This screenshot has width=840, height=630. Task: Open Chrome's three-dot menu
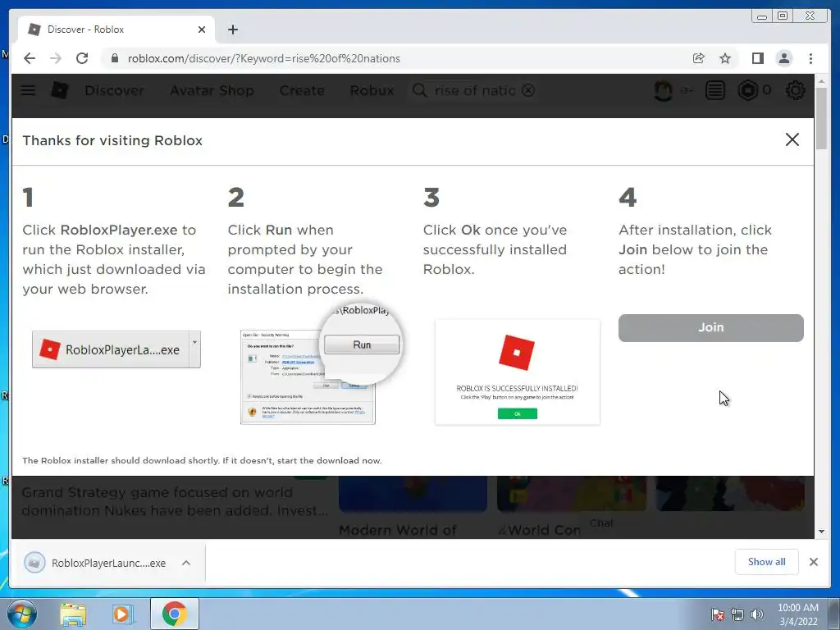(x=810, y=58)
